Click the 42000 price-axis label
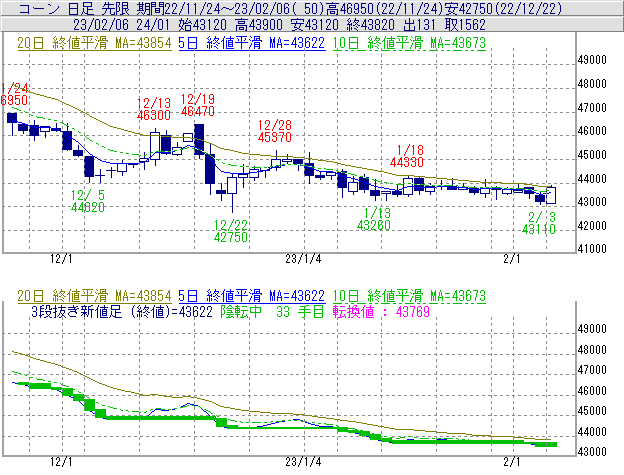The width and height of the screenshot is (624, 475). tap(592, 226)
